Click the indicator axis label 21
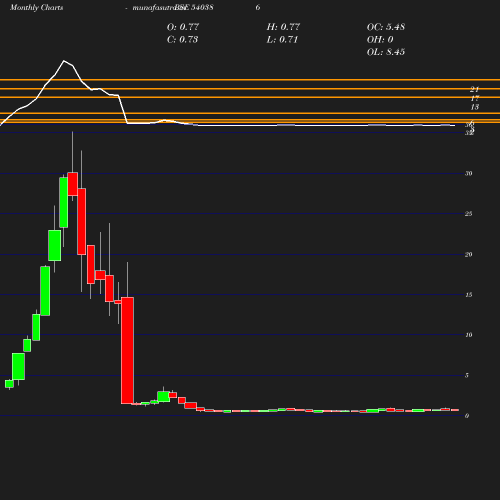Image resolution: width=500 pixels, height=500 pixels. [475, 89]
